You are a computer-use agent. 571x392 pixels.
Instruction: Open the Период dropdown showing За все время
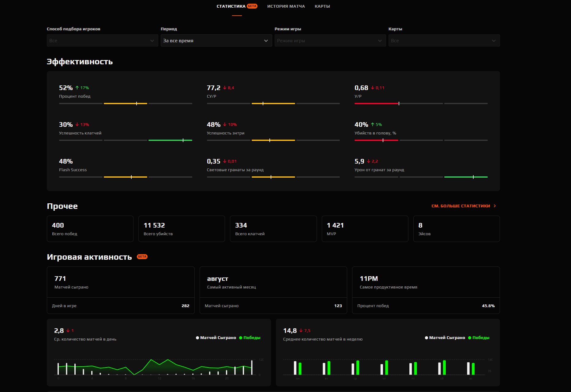pos(216,40)
